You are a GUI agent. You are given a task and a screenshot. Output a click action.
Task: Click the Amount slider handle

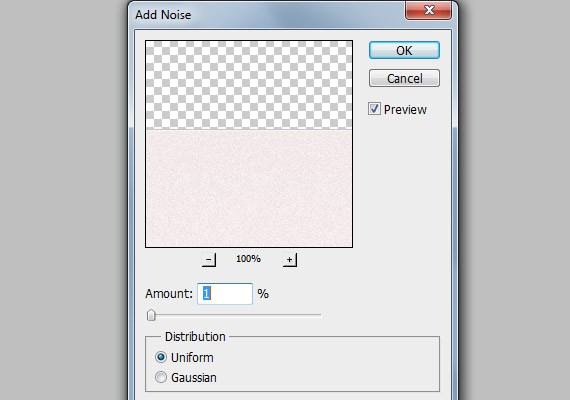tap(151, 315)
